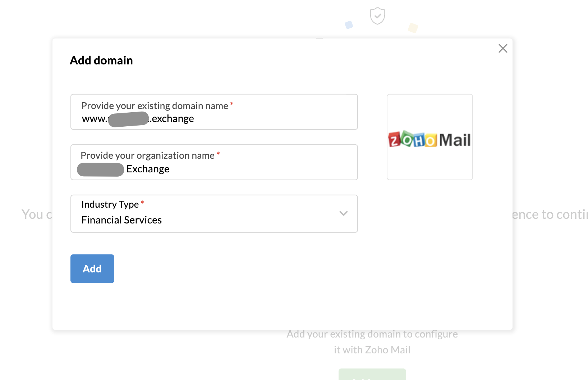Click the small yellow square decoration

pyautogui.click(x=413, y=28)
